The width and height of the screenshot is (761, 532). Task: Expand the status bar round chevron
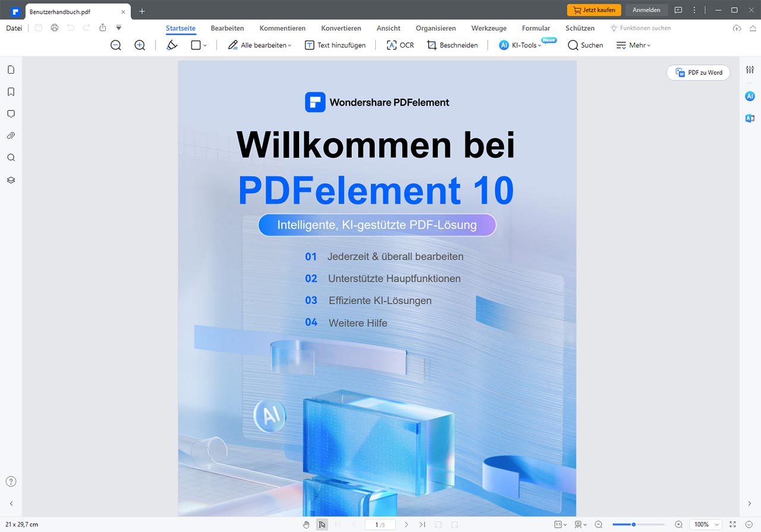tap(749, 524)
